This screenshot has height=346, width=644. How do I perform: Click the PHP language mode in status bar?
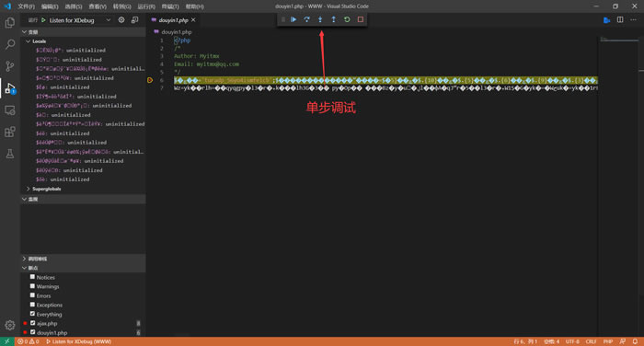pos(607,341)
